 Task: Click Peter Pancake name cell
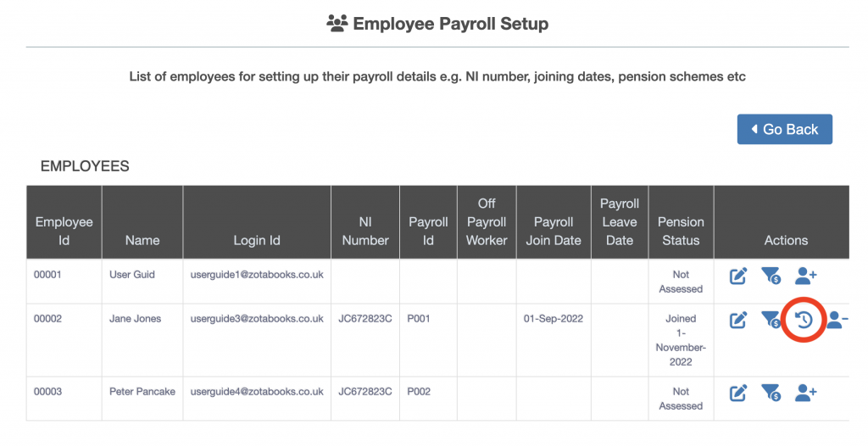click(142, 392)
